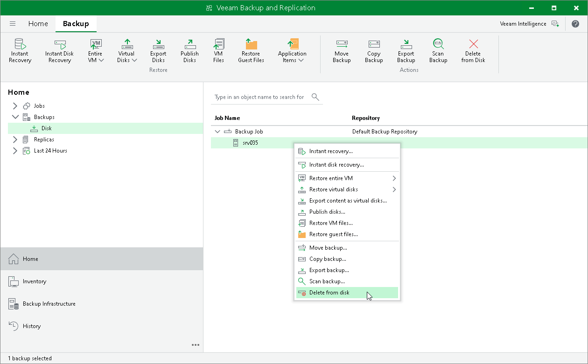Click Publish Disks in the ribbon
Image resolution: width=588 pixels, height=364 pixels.
click(189, 50)
